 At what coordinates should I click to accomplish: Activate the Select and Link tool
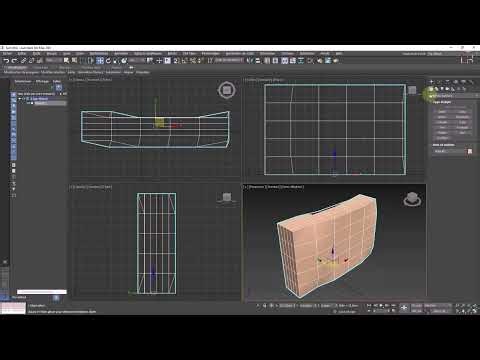pos(23,61)
